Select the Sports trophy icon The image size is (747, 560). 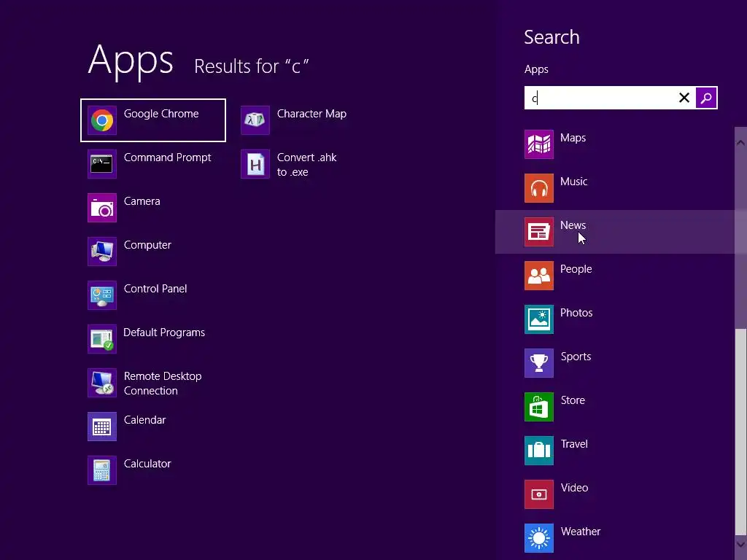(539, 363)
